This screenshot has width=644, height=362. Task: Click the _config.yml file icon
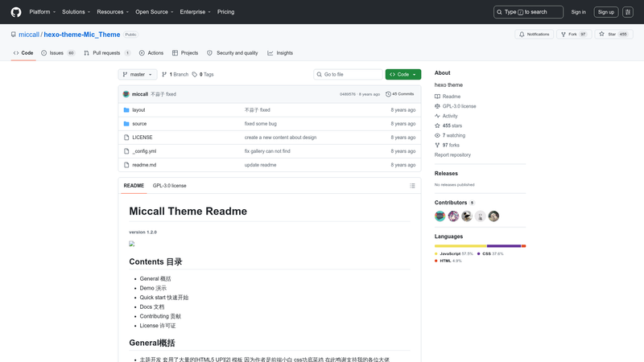[126, 151]
